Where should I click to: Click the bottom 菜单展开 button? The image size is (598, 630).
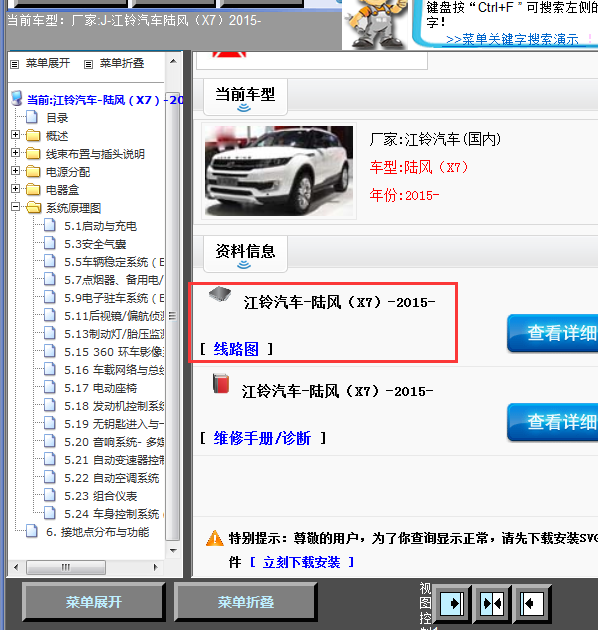tap(94, 601)
